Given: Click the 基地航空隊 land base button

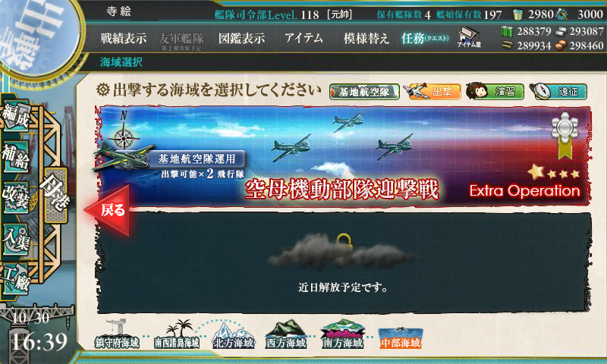Looking at the screenshot, I should (x=364, y=92).
